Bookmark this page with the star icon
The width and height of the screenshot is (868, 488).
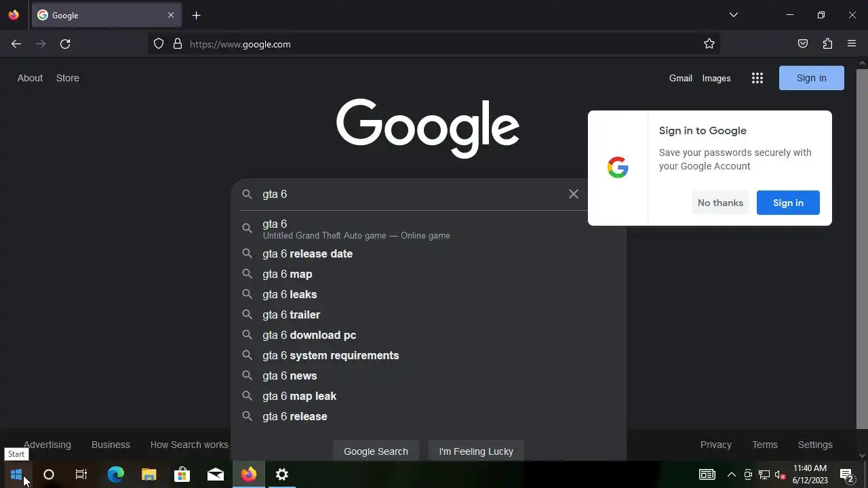pyautogui.click(x=709, y=44)
